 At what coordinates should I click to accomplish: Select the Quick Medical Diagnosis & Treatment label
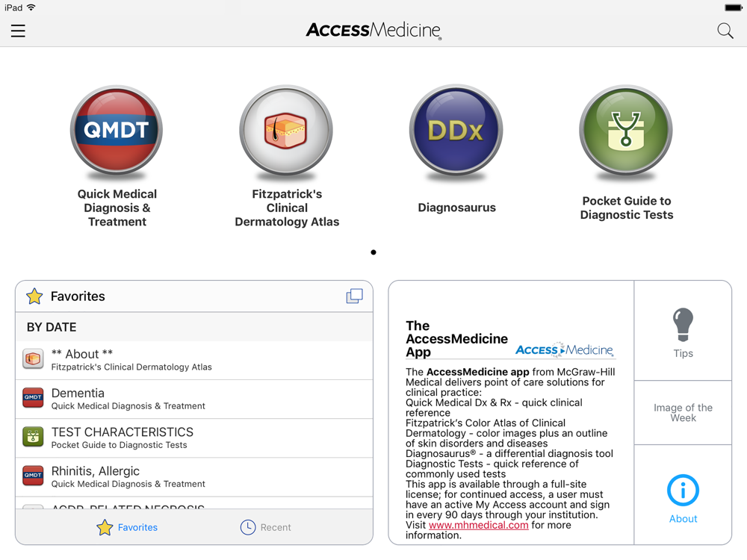pyautogui.click(x=117, y=208)
